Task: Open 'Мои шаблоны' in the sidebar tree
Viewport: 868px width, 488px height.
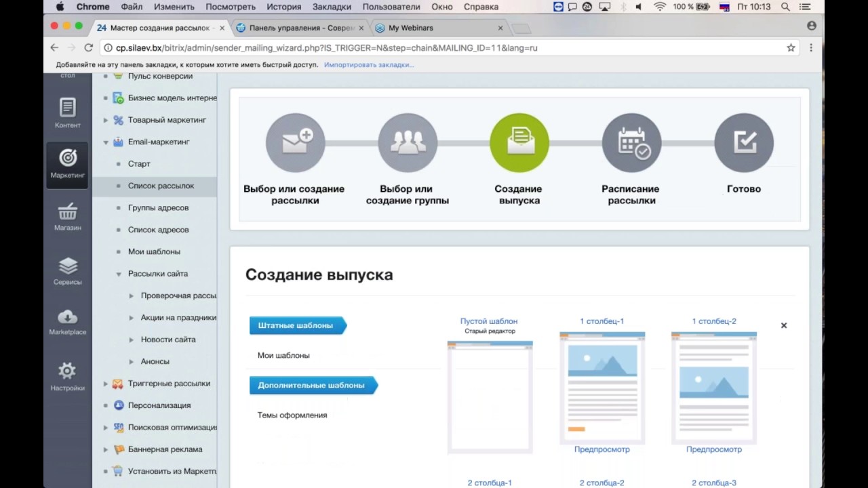Action: click(154, 251)
